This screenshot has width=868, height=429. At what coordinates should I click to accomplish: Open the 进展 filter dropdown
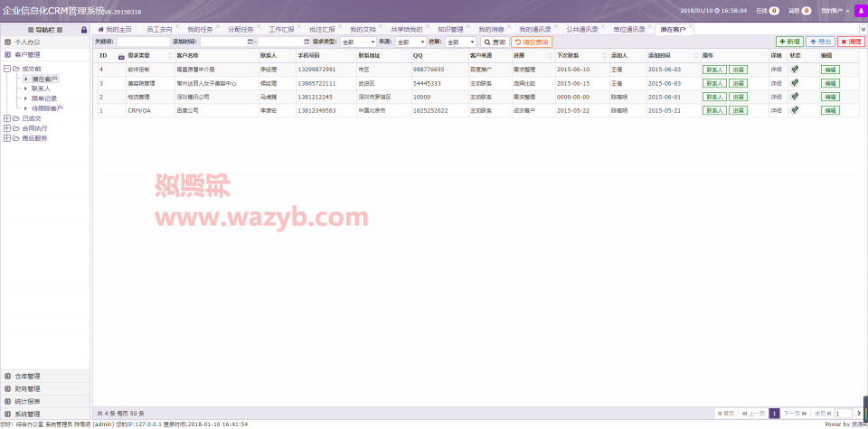click(x=460, y=42)
